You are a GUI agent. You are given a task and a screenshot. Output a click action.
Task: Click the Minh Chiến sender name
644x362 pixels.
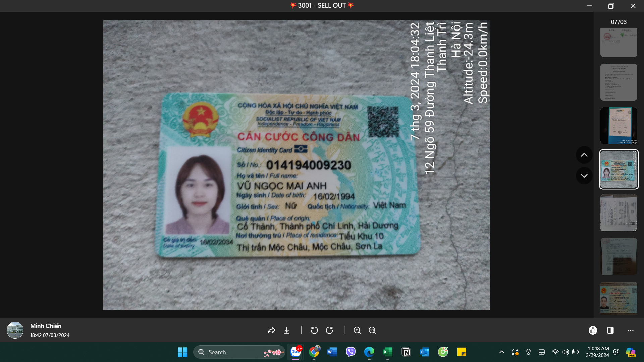46,326
